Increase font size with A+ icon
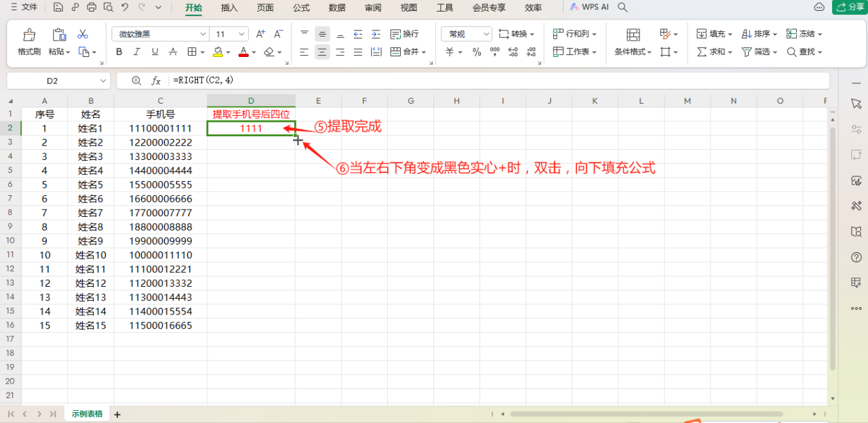868x423 pixels. (260, 34)
